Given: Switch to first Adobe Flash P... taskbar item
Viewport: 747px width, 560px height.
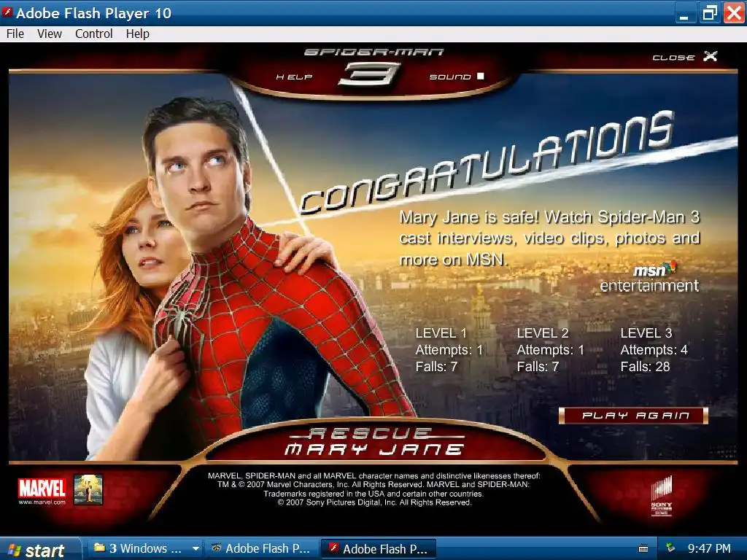Looking at the screenshot, I should point(260,548).
